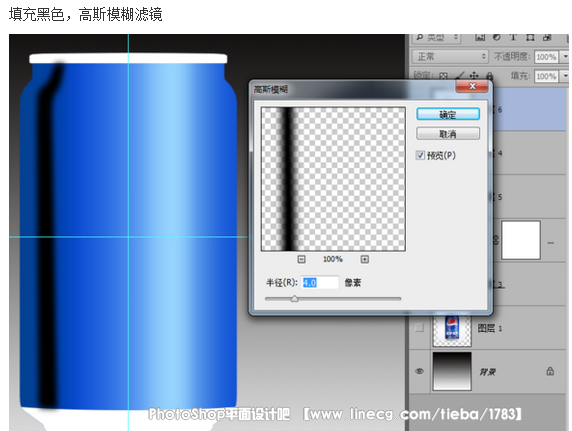572x431 pixels.
Task: Toggle lock transparent pixels icon
Action: [x=443, y=76]
